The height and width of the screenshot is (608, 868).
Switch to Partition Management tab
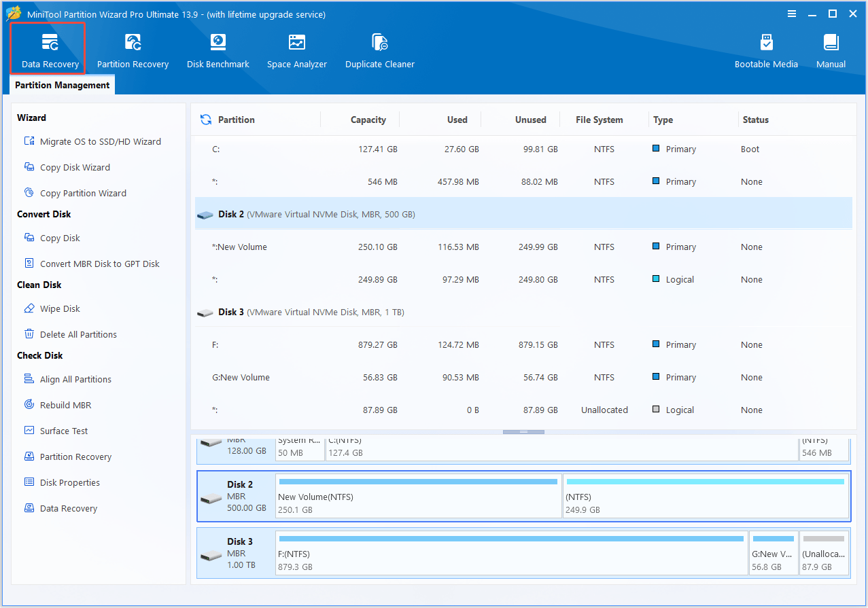63,85
